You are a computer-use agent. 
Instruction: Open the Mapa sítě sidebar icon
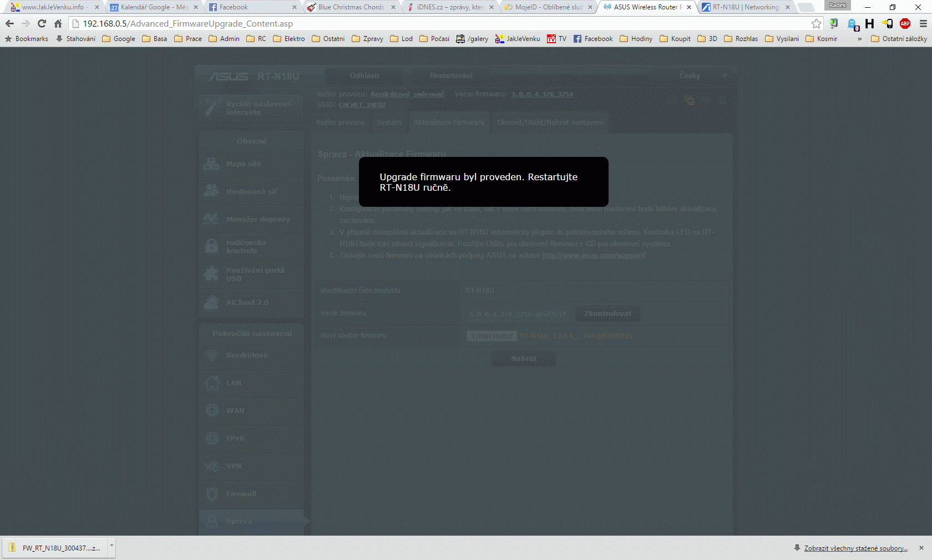coord(211,164)
